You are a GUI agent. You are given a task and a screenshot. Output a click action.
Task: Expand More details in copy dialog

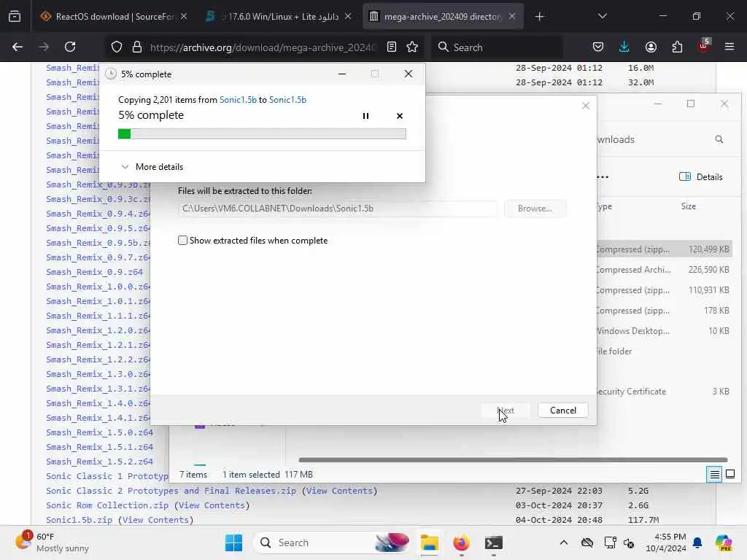tap(152, 167)
